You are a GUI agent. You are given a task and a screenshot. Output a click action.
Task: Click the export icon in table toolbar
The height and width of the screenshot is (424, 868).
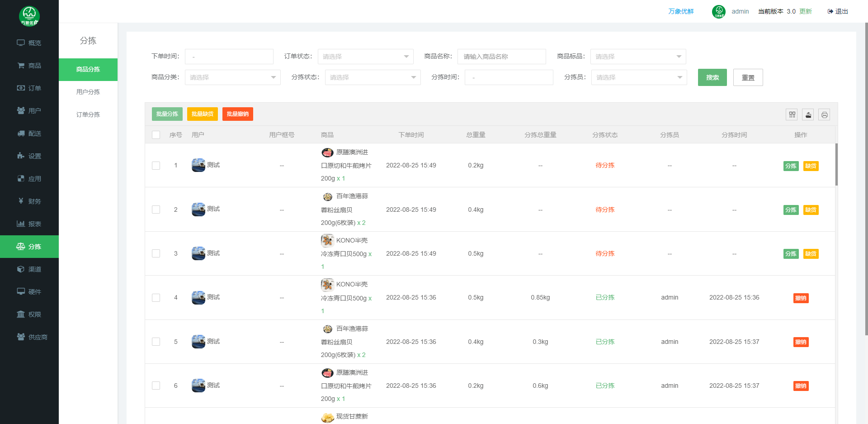point(808,115)
